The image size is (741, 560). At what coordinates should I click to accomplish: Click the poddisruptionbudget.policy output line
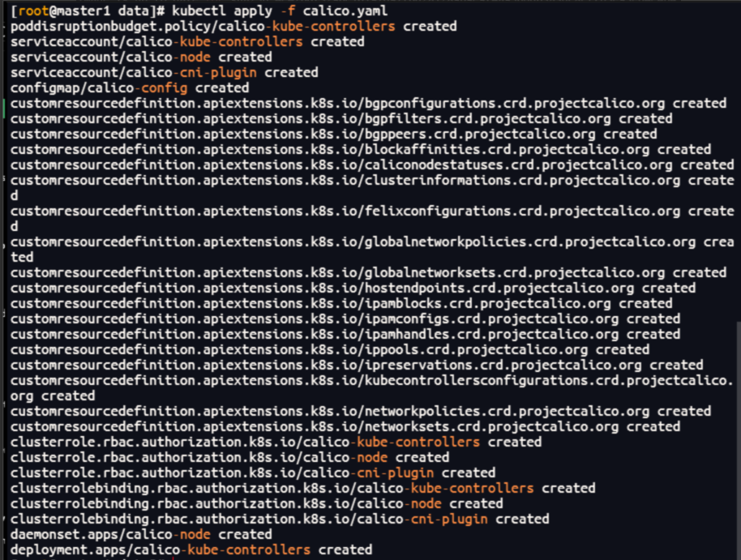click(233, 27)
